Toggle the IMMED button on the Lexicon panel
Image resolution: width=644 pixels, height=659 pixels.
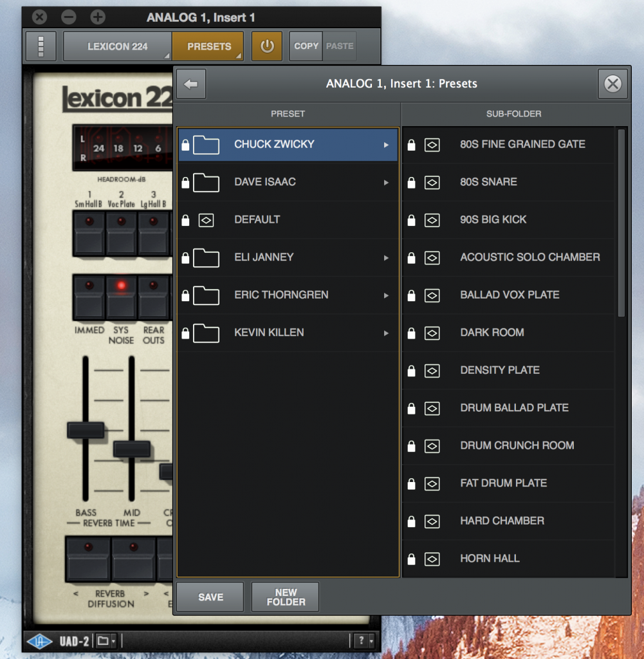pos(88,298)
